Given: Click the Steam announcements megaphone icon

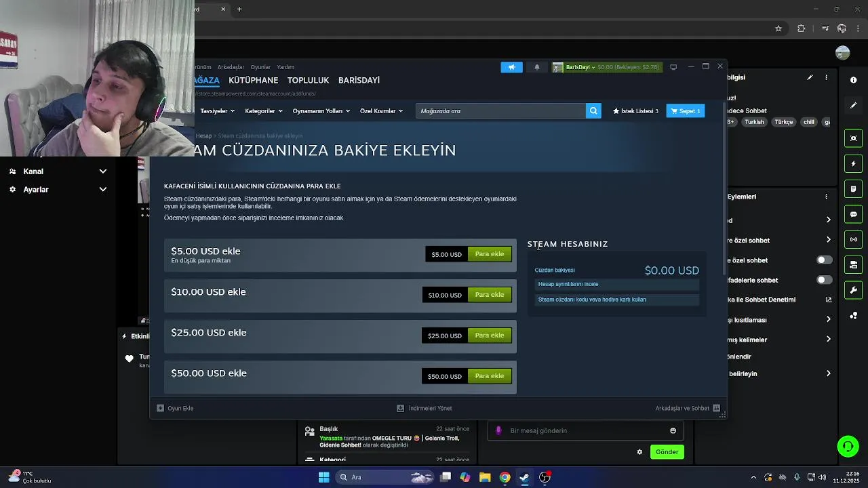Looking at the screenshot, I should [x=511, y=67].
